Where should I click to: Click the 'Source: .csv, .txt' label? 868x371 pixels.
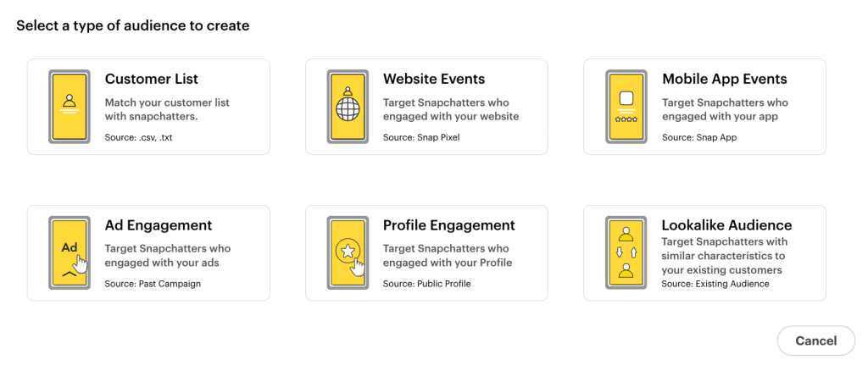coord(138,138)
